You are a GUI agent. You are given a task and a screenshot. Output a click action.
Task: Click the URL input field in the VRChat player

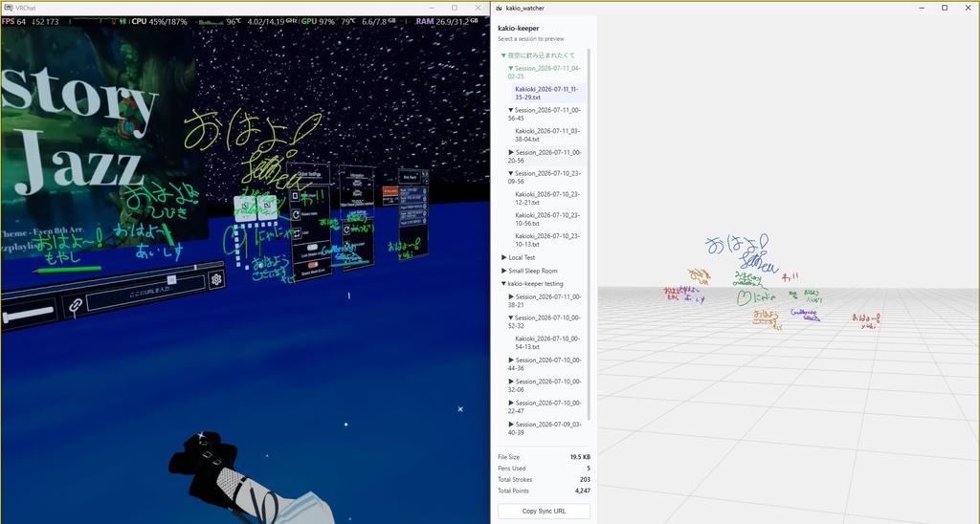145,293
